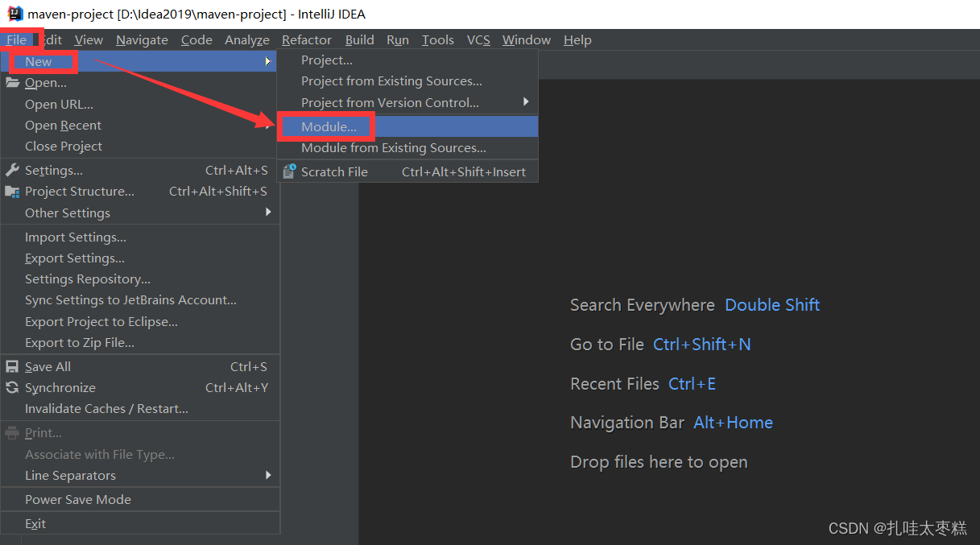Click the Project Structure icon
The image size is (980, 545).
pos(12,192)
